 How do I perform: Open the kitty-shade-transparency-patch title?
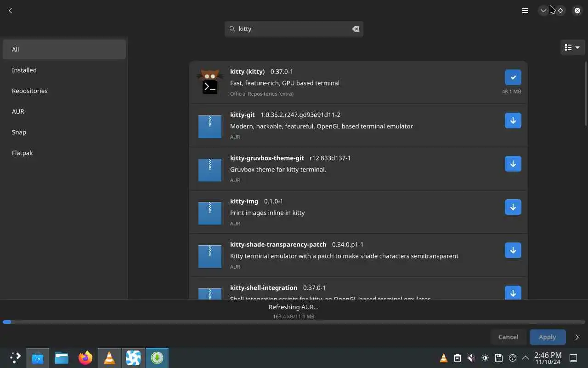278,244
